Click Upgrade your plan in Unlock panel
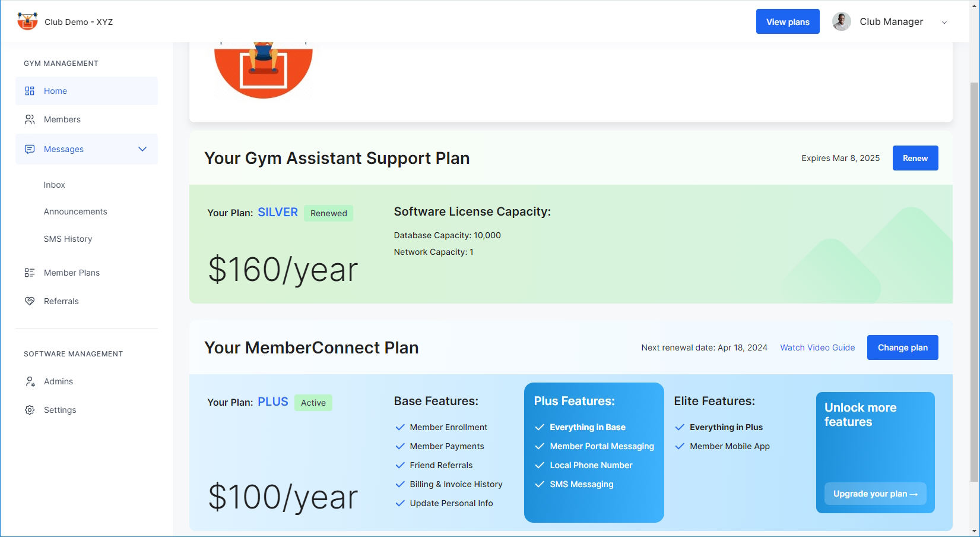This screenshot has width=980, height=537. pyautogui.click(x=875, y=494)
